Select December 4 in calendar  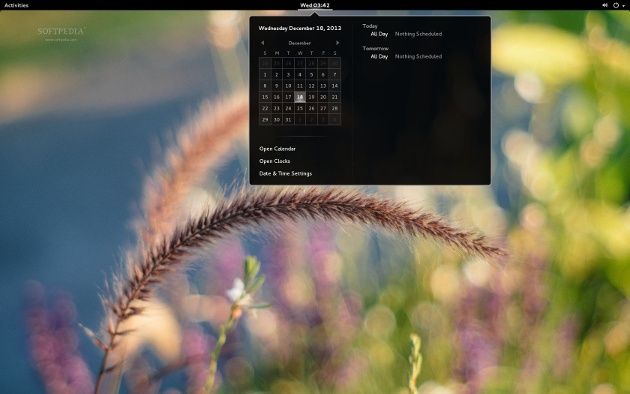click(x=300, y=75)
